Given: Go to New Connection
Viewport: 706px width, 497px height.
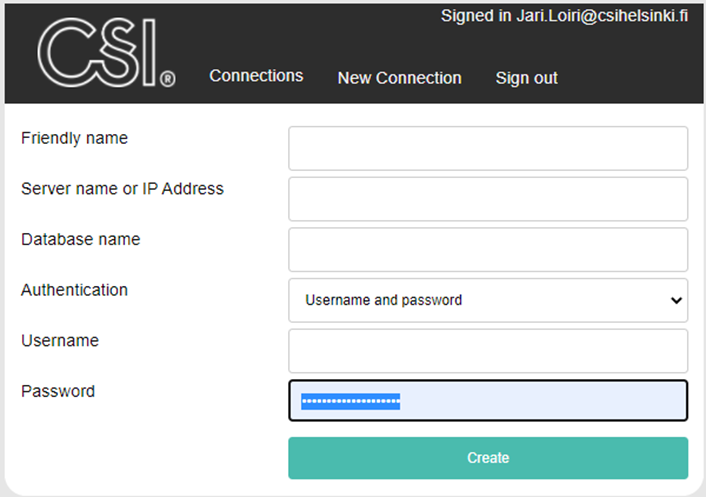Looking at the screenshot, I should (399, 78).
